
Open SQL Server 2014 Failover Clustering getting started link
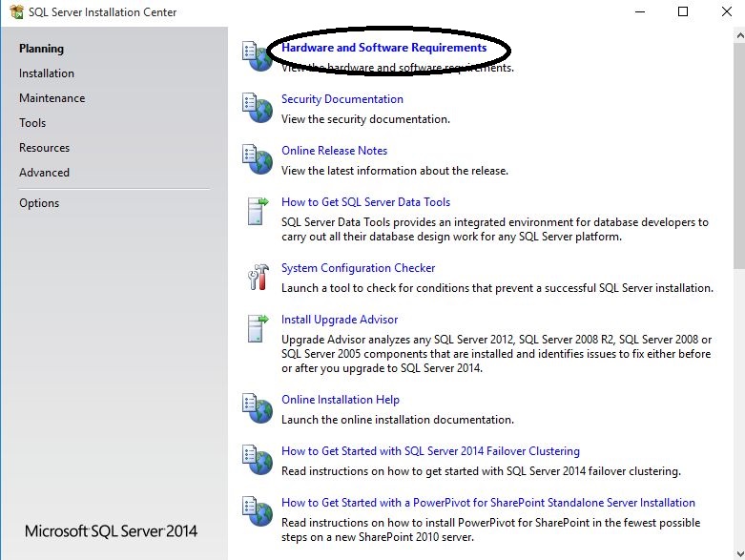click(x=430, y=451)
